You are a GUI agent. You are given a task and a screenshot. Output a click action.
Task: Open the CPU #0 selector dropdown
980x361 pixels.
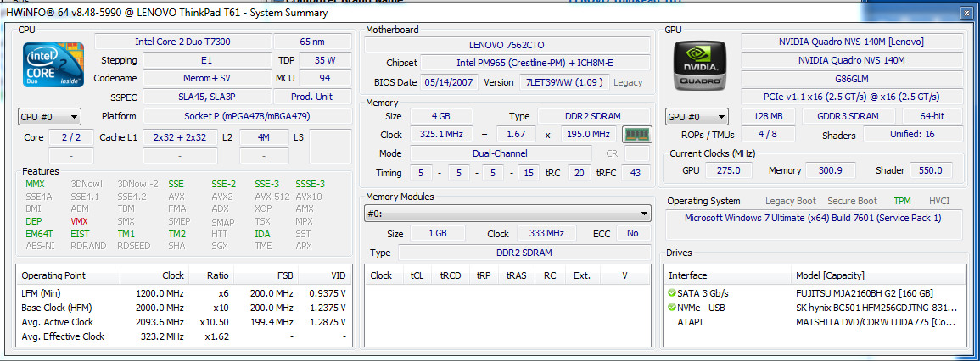point(49,117)
